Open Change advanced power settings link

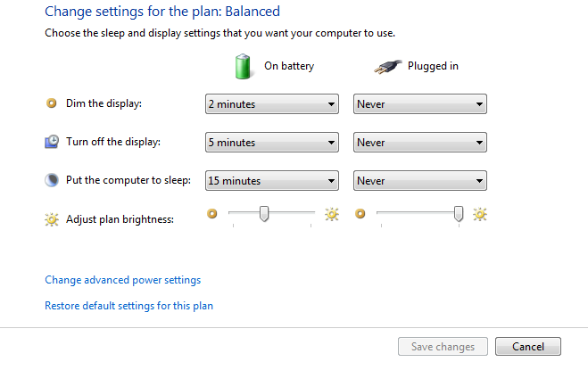(x=122, y=280)
